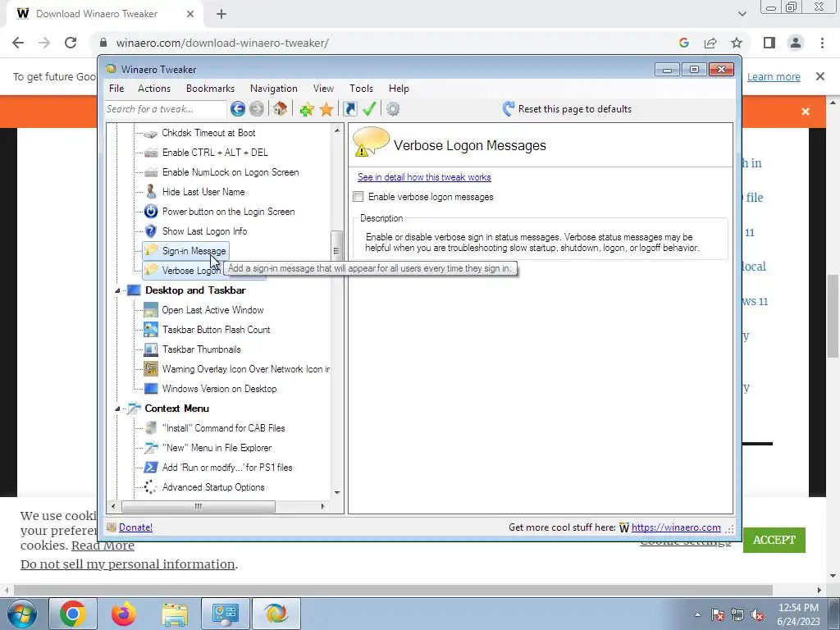
Task: Select the Sign-in Message tree item
Action: tap(185, 251)
